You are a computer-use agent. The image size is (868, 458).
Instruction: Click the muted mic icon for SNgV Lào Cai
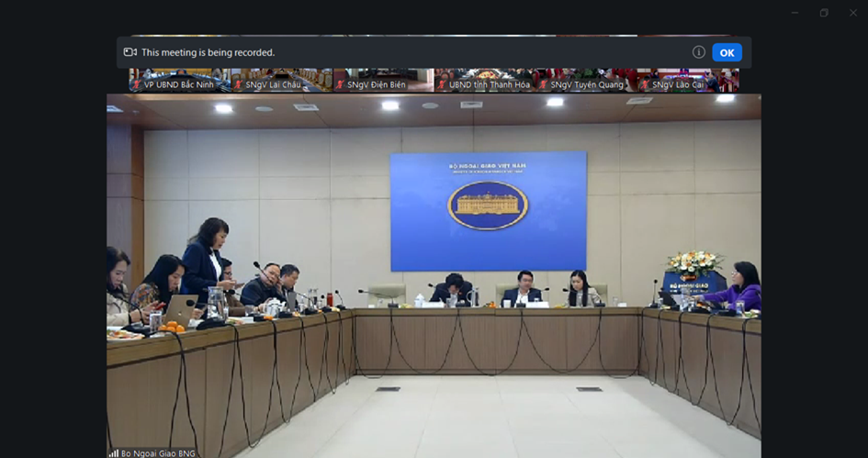tap(645, 84)
